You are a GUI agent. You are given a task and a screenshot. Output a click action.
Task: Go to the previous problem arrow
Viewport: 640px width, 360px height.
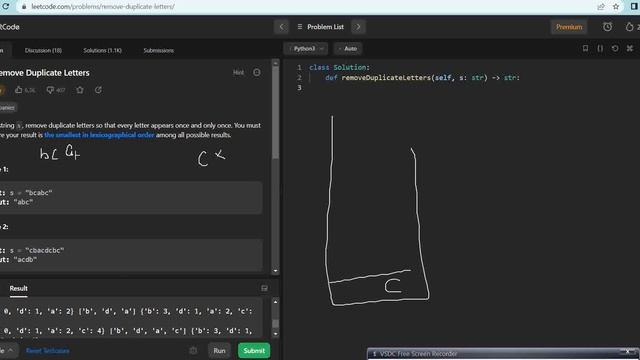(282, 27)
